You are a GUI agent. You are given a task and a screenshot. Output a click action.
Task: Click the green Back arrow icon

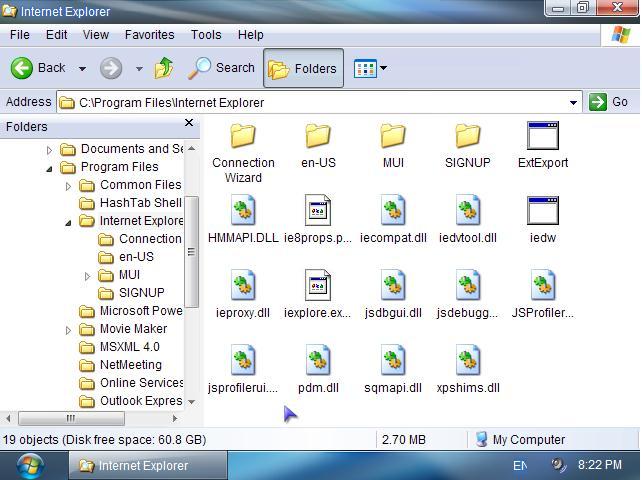click(x=21, y=68)
